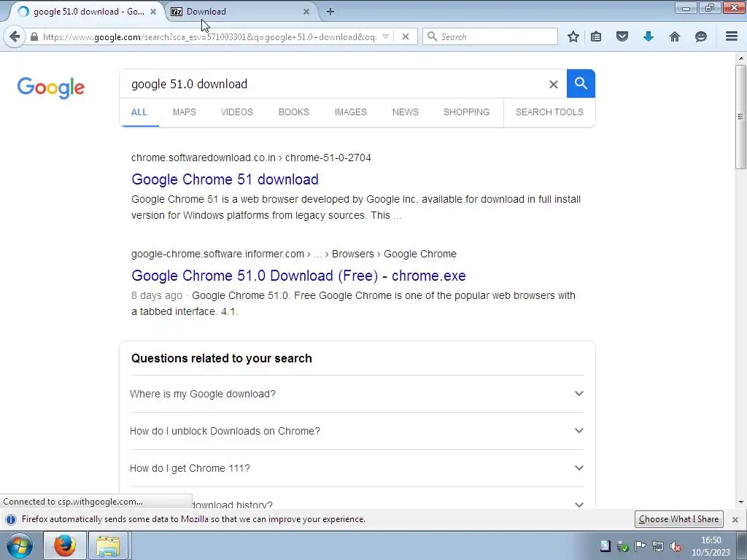Image resolution: width=747 pixels, height=560 pixels.
Task: Dismiss the Firefox data notification bar
Action: (x=735, y=519)
